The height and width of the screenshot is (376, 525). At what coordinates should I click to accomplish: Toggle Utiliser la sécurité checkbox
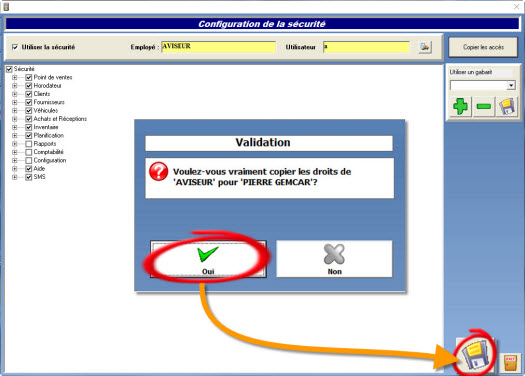(15, 47)
